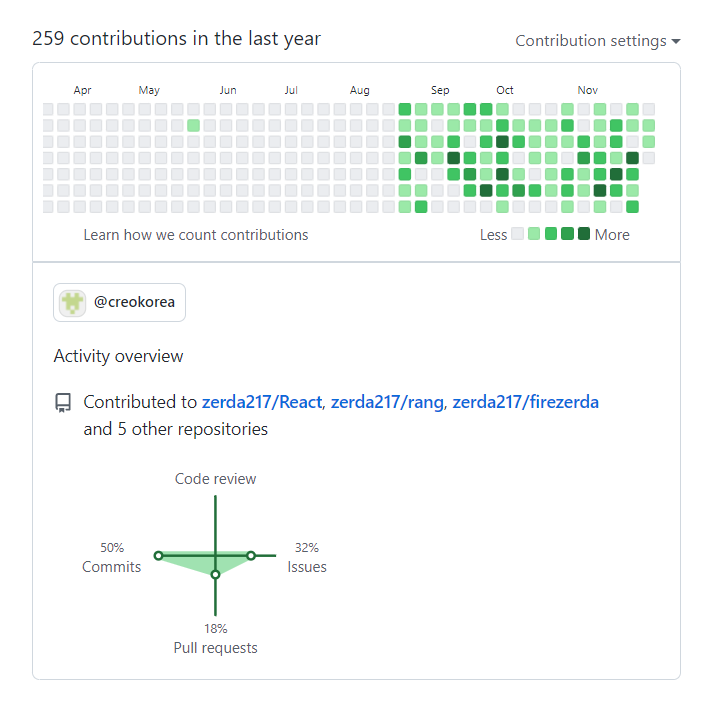Click the lone green May contribution square
Viewport: 702px width, 706px height.
[193, 125]
